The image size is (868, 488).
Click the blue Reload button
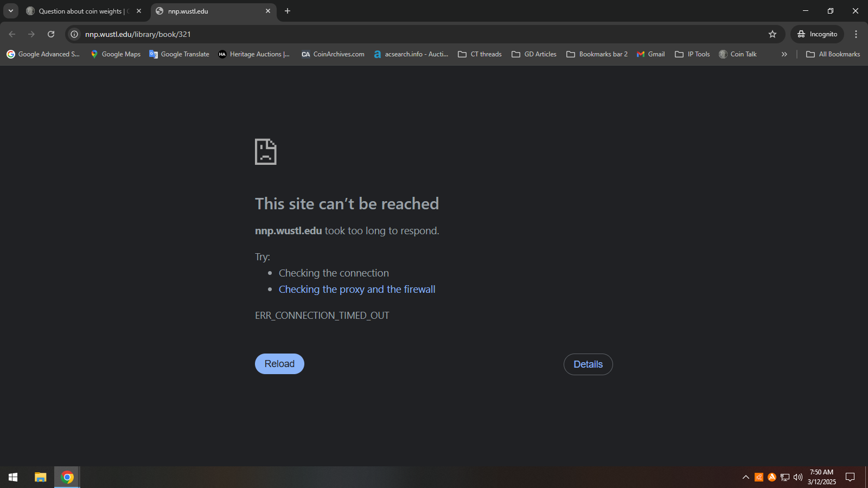pyautogui.click(x=279, y=364)
